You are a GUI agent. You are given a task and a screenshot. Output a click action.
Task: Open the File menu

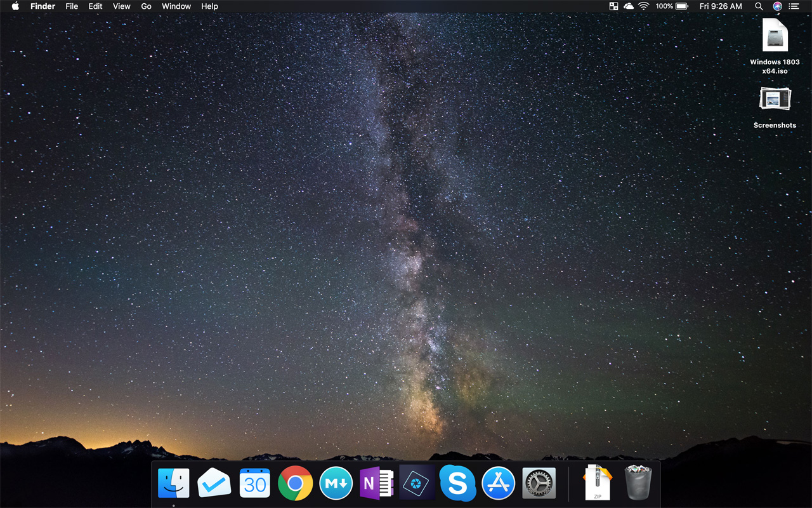[72, 6]
